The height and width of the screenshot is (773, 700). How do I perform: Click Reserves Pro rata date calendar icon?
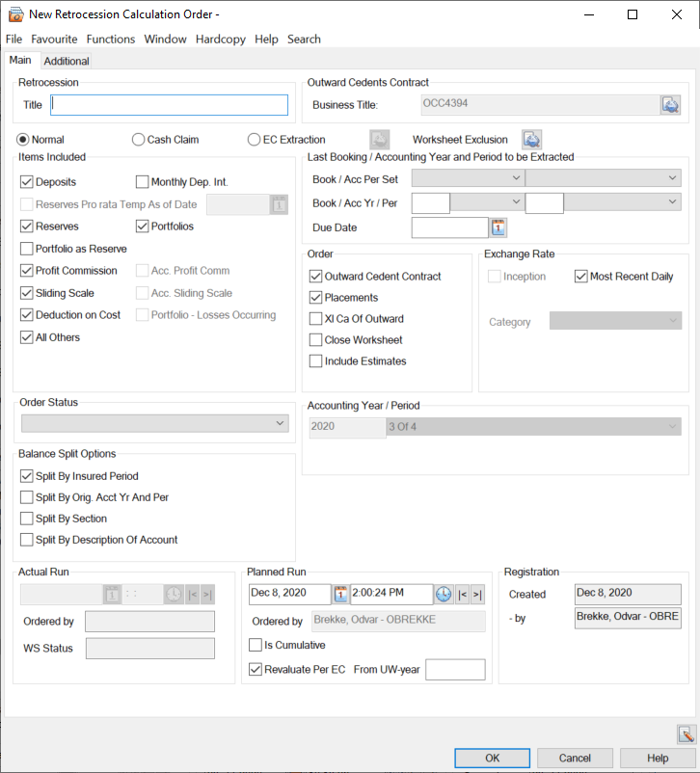point(280,204)
